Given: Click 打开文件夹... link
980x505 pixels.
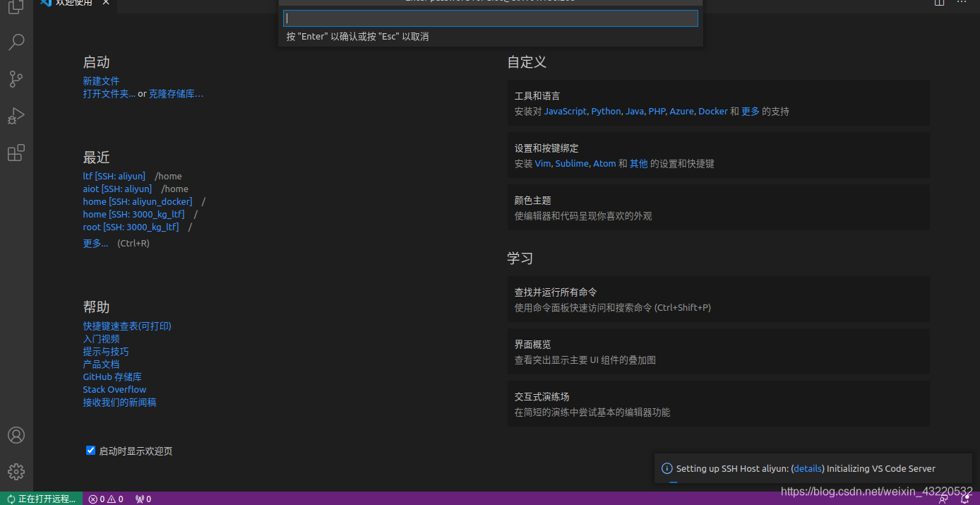Looking at the screenshot, I should (x=109, y=94).
